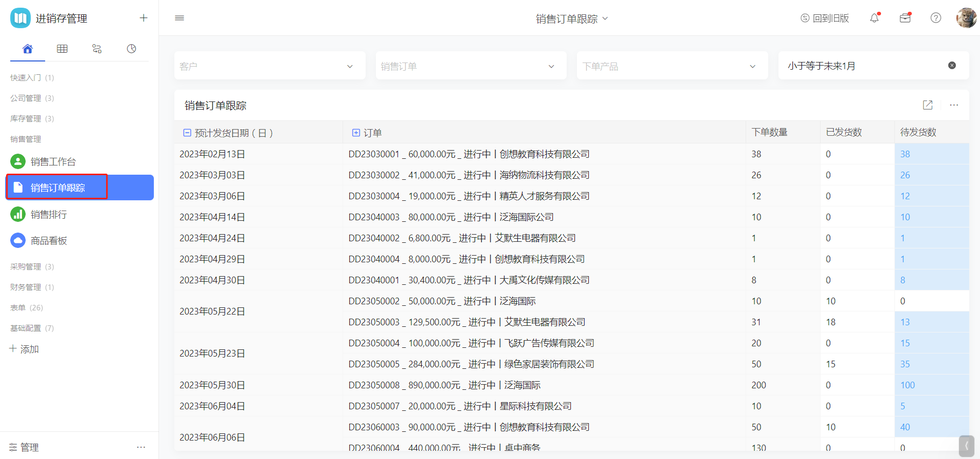Open the help question mark icon
This screenshot has width=980, height=459.
(x=936, y=18)
